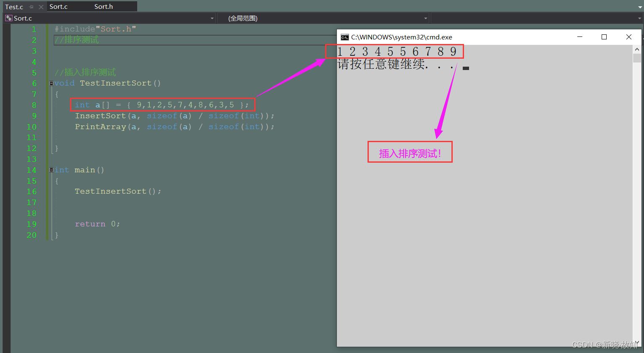Click the TestInsertSort() call inside main
This screenshot has width=644, height=353.
coord(118,191)
